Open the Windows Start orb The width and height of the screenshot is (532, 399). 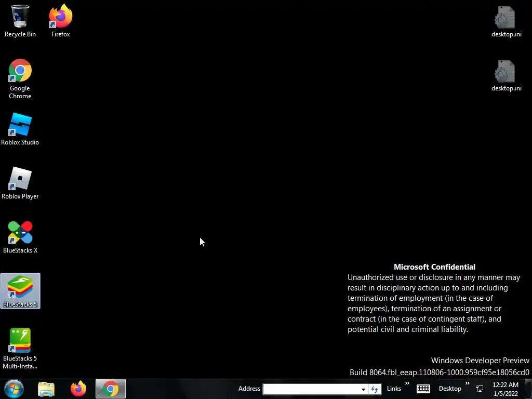coord(14,389)
